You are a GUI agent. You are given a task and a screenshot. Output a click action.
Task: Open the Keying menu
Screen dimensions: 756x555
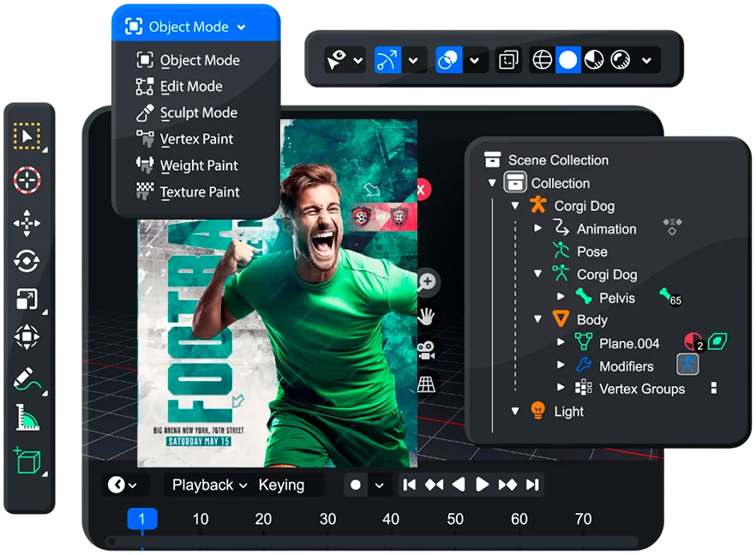coord(281,486)
